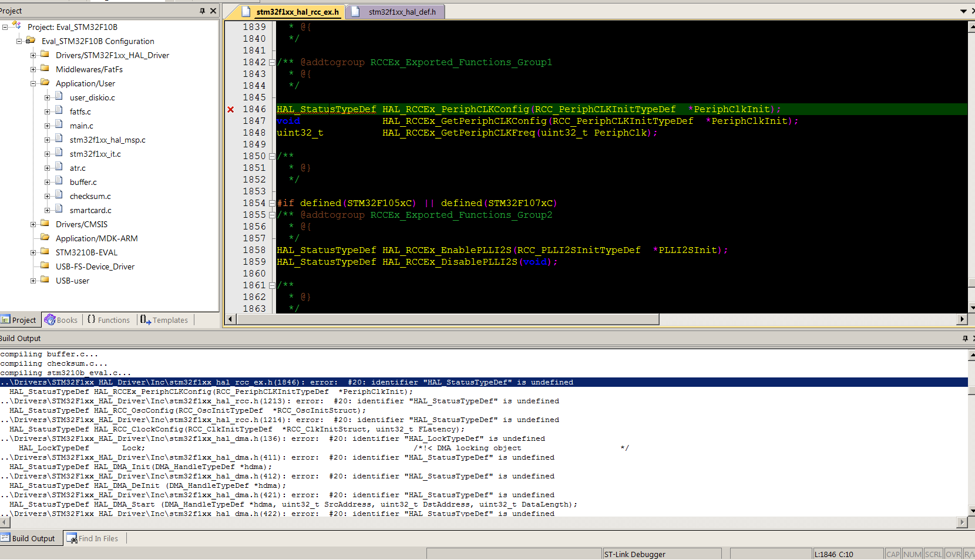Screen dimensions: 975x560
Task: Select the hal_dma.h(136) HAL_LockTypeDef error
Action: coord(273,438)
